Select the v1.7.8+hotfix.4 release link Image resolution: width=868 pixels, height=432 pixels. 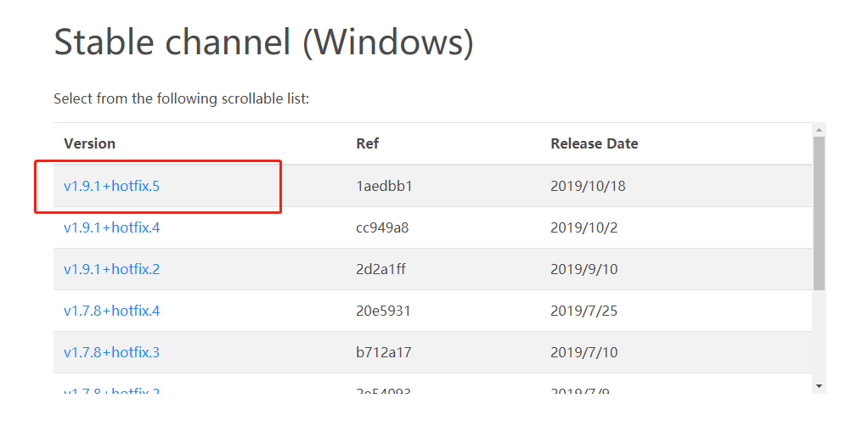click(111, 311)
